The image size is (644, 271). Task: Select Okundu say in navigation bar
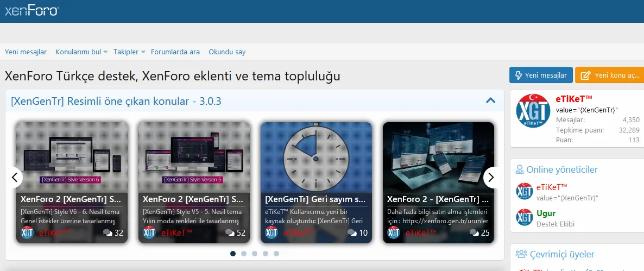coord(227,52)
